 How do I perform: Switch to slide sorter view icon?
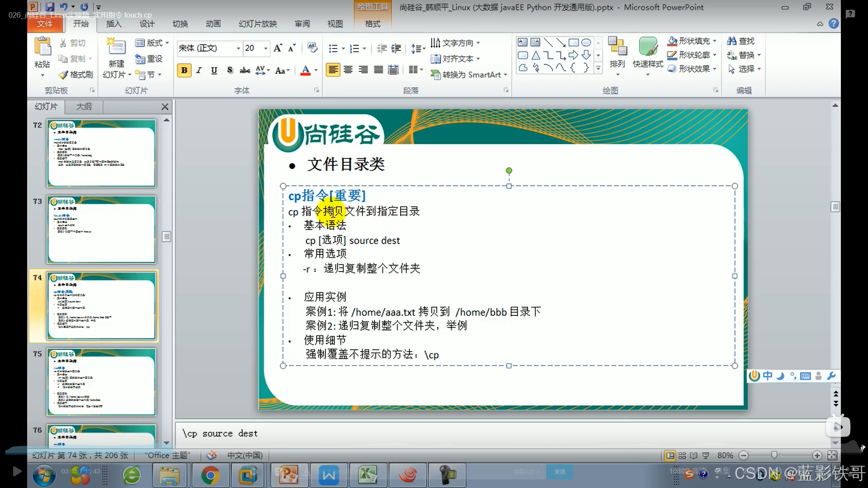click(682, 455)
